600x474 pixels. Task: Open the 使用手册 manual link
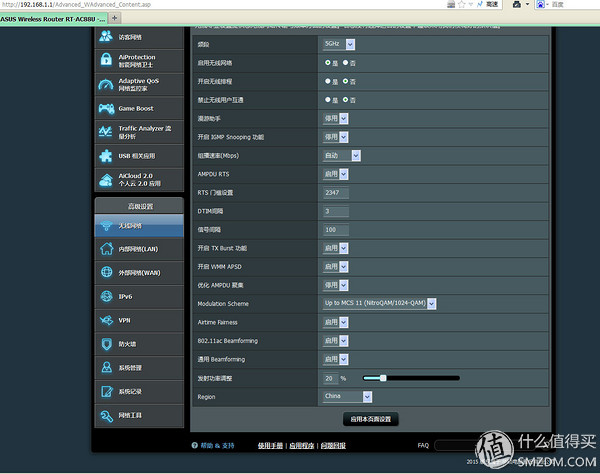click(x=270, y=445)
